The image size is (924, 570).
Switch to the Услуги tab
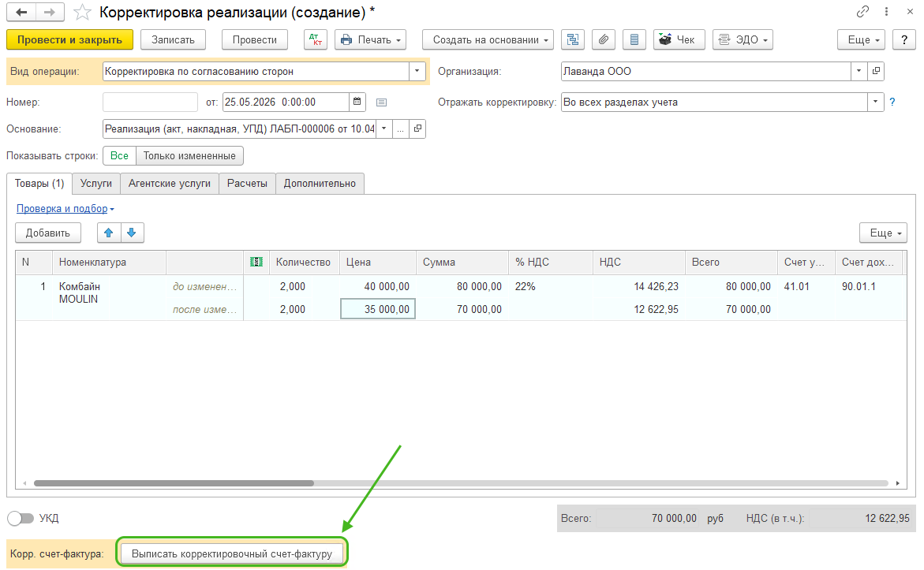96,183
